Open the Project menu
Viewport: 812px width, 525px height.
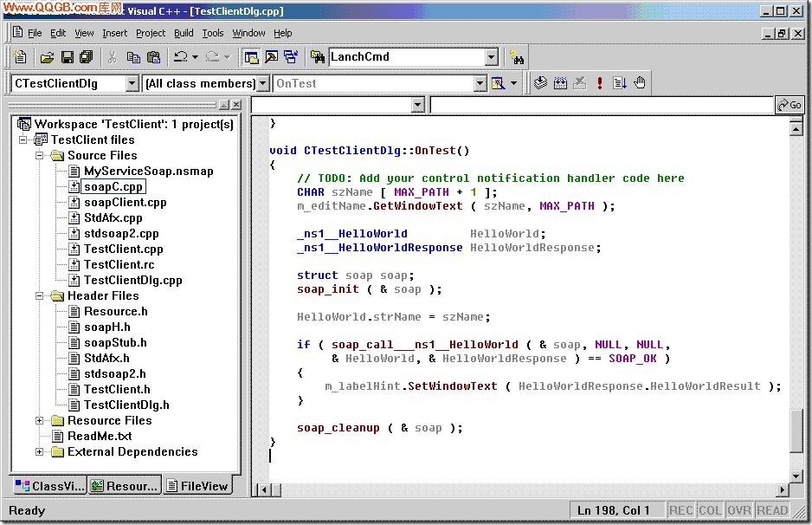151,33
